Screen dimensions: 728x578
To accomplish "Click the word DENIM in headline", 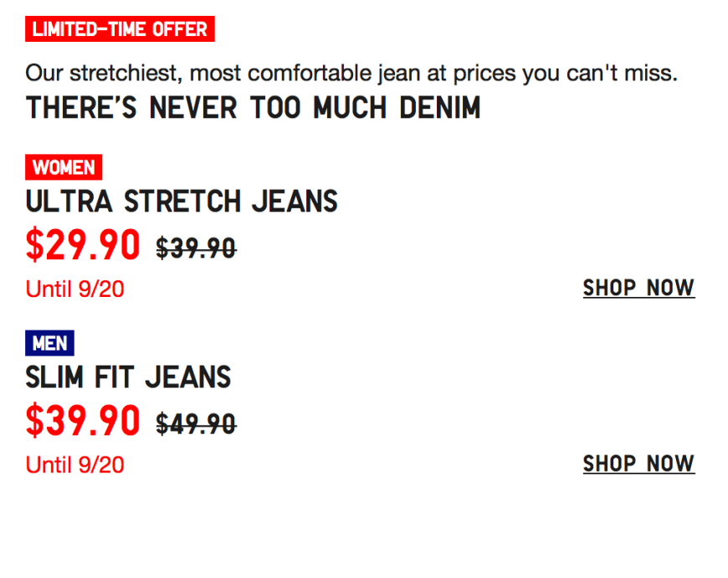I will (439, 108).
